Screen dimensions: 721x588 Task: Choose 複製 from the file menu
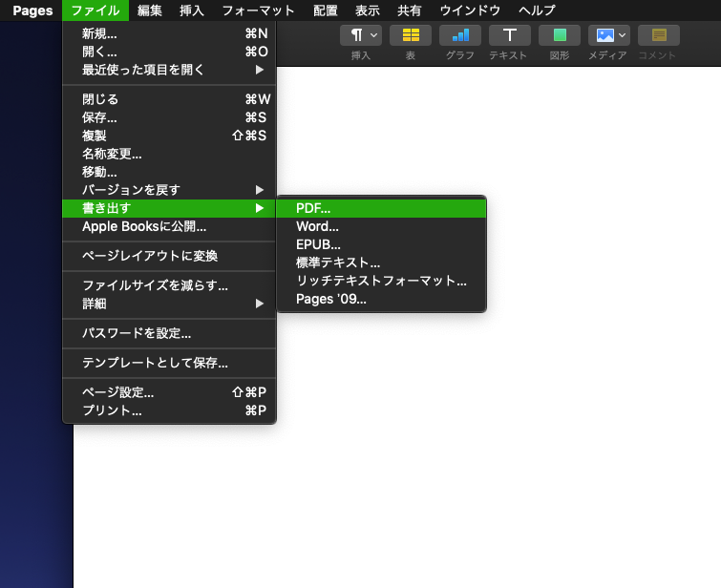coord(169,136)
